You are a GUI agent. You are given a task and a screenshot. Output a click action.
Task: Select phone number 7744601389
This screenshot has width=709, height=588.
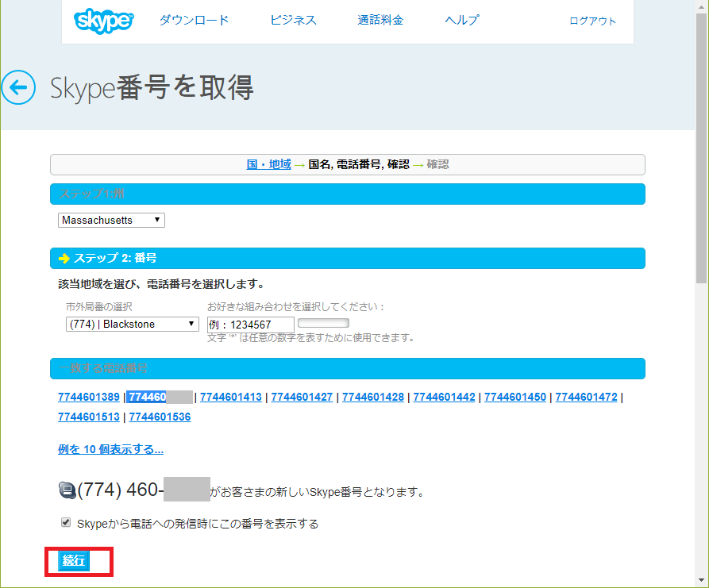(x=89, y=397)
